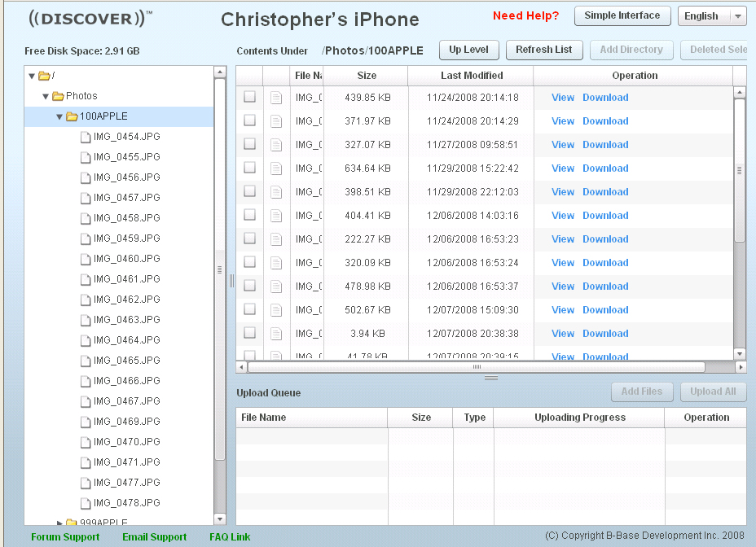The width and height of the screenshot is (756, 547).
Task: Click file icon beside IMG_0454.JPG in tree
Action: [x=86, y=138]
